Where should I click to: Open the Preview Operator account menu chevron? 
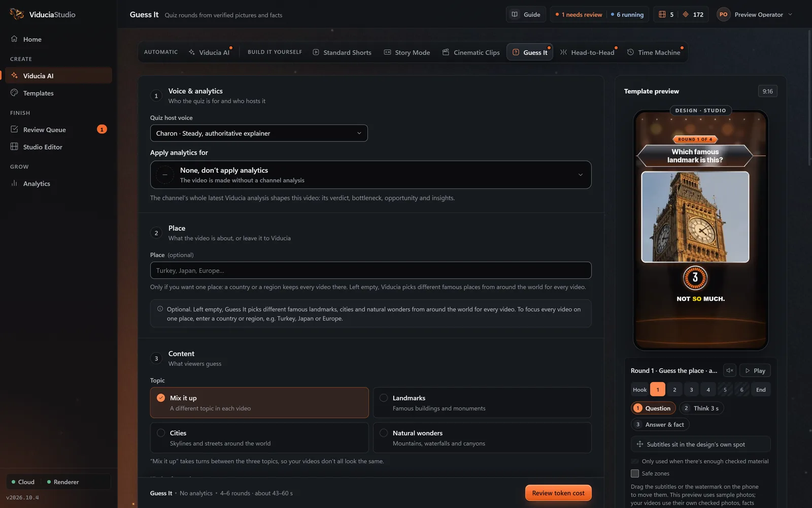point(790,14)
